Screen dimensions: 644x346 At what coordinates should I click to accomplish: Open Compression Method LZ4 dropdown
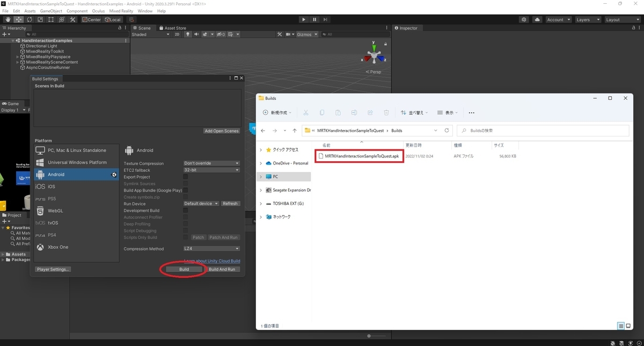211,249
